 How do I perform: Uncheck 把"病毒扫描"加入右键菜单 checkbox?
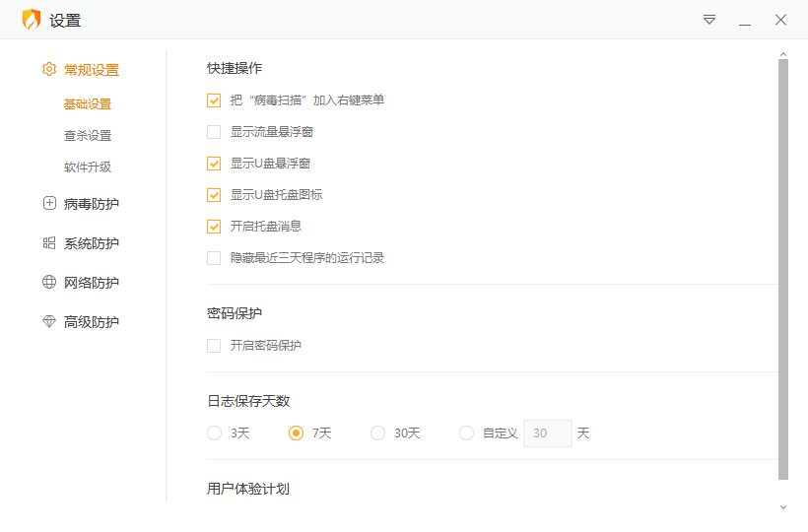(214, 100)
